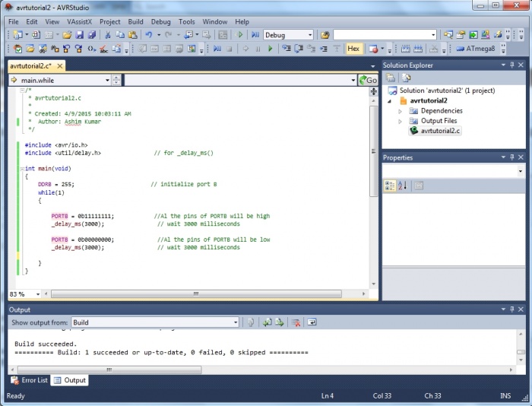Switch to the Error List tab
Image resolution: width=532 pixels, height=406 pixels.
click(x=28, y=380)
